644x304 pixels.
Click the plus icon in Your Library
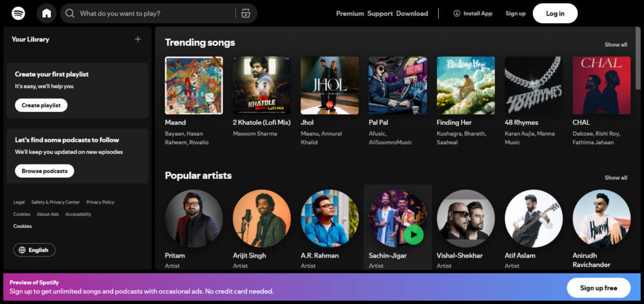click(138, 39)
